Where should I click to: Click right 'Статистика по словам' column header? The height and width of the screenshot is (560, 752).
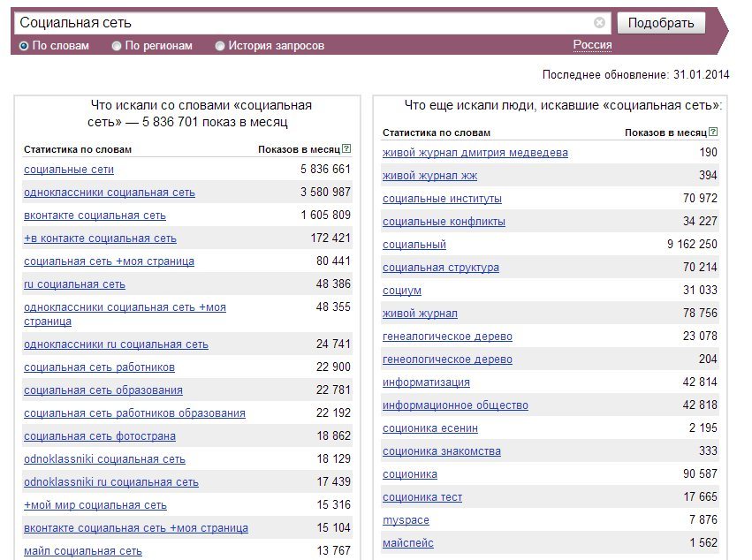[437, 132]
